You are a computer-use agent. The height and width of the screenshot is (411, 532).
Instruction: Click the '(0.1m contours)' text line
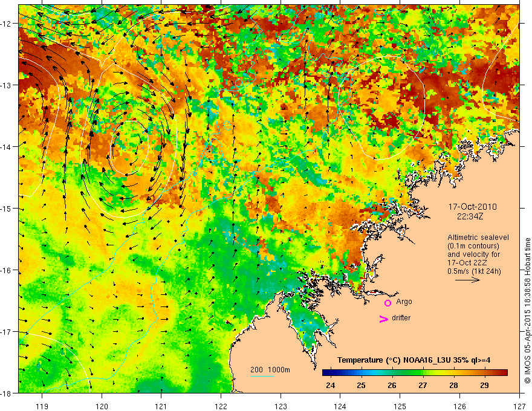click(x=473, y=246)
